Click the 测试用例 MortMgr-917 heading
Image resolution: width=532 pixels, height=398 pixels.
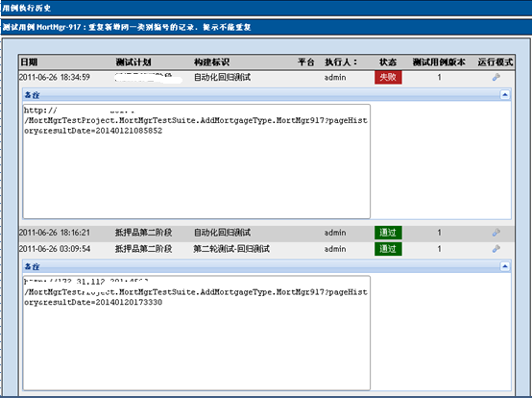click(127, 27)
